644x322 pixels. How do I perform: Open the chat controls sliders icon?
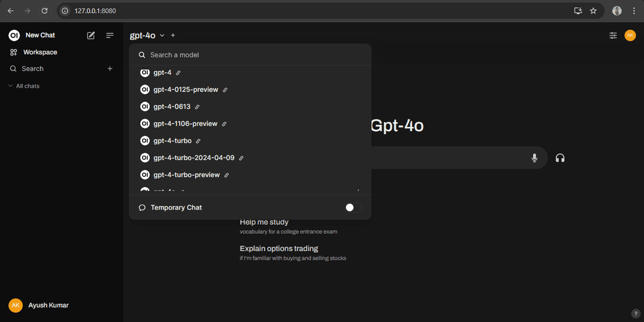tap(613, 36)
